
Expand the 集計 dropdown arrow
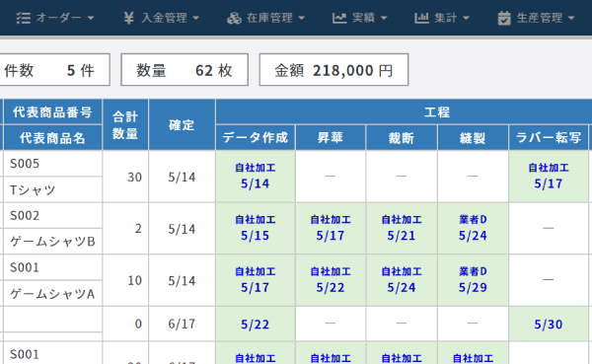[466, 18]
